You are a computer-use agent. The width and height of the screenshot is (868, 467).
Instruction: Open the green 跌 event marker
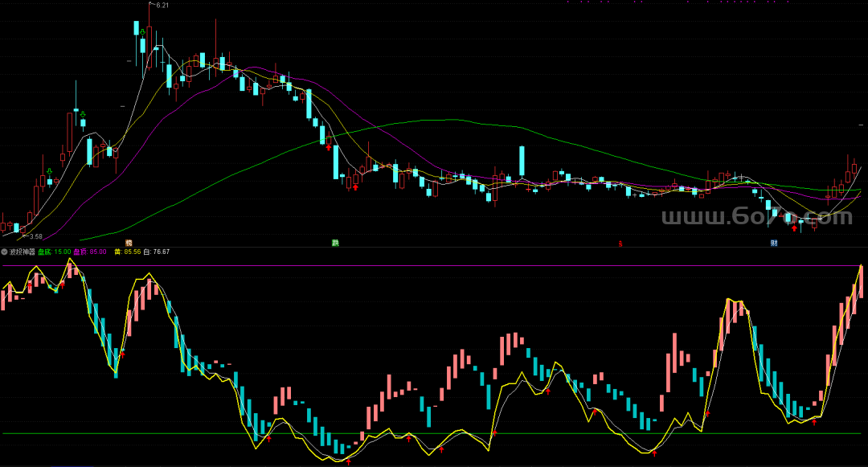pos(335,242)
